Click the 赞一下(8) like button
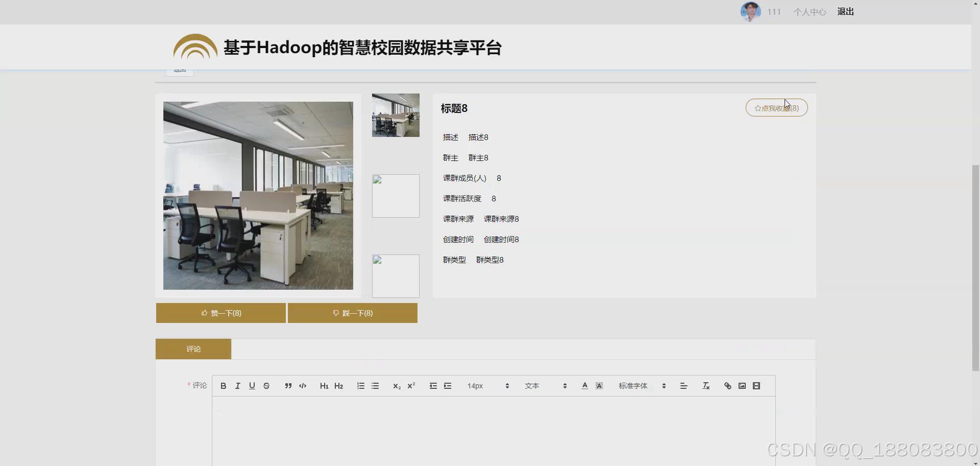 click(x=220, y=313)
